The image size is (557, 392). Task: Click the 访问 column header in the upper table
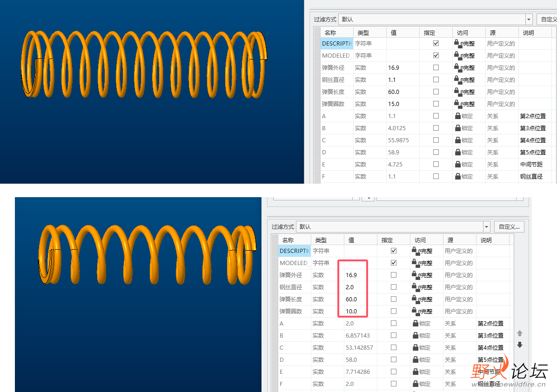click(x=469, y=33)
